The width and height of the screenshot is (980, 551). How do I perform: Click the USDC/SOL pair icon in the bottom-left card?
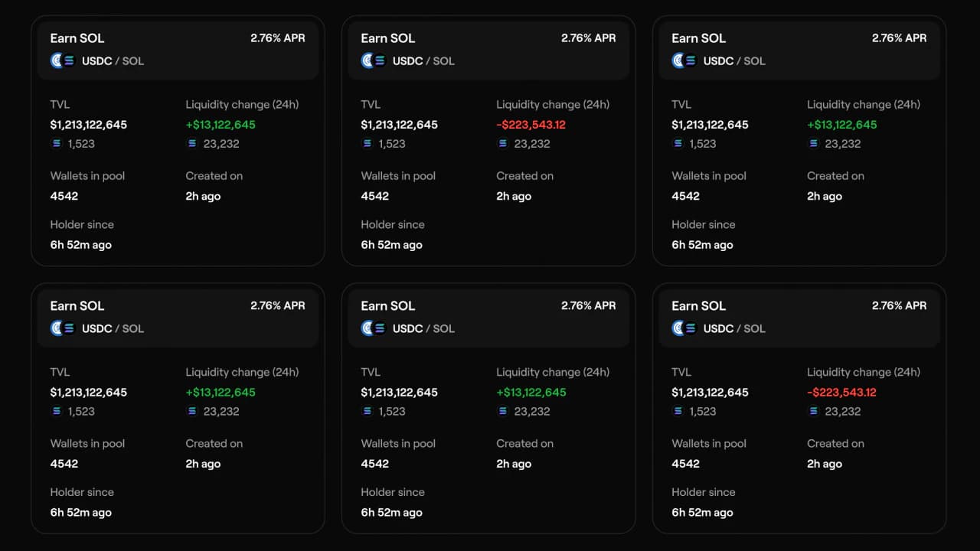click(63, 328)
